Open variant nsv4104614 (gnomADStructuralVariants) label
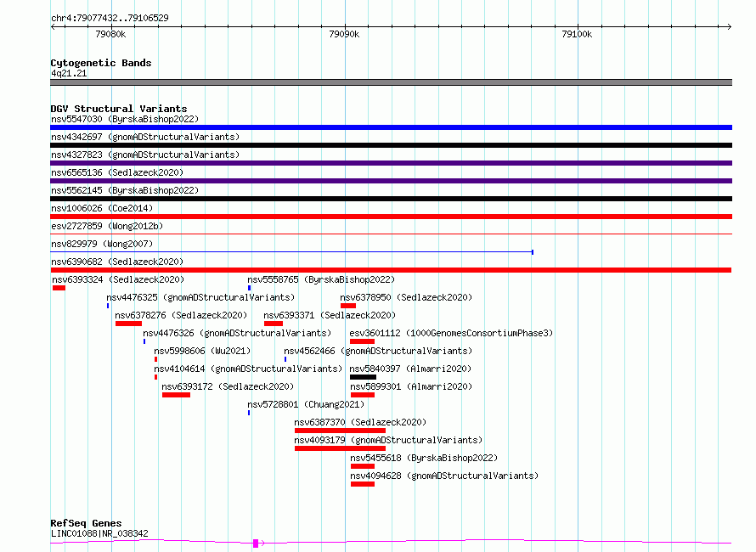756x552 pixels. coord(248,369)
